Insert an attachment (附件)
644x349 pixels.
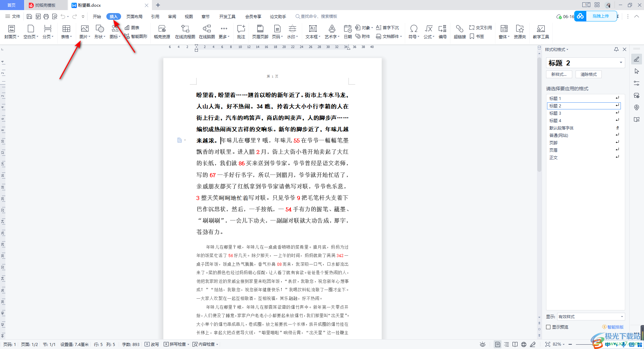tap(363, 36)
